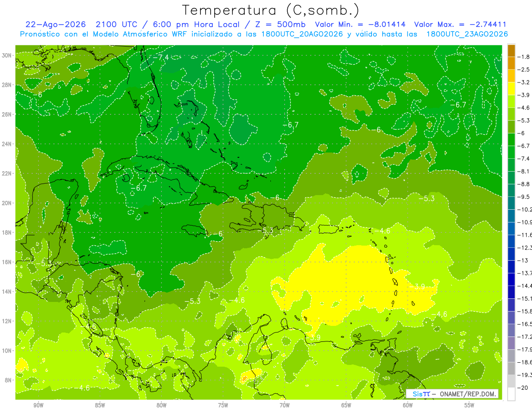Click the '28N' latitude axis label

8,85
